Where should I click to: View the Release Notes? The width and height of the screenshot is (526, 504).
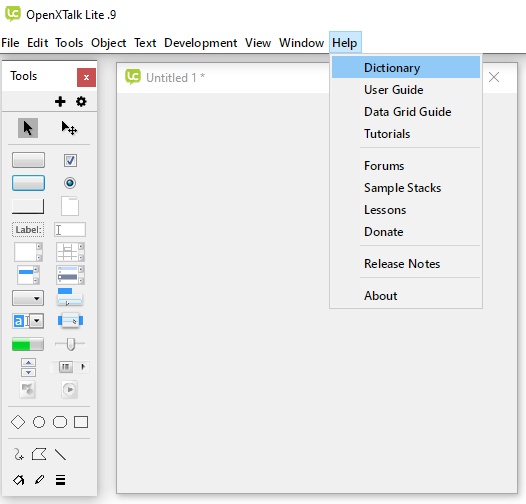406,264
